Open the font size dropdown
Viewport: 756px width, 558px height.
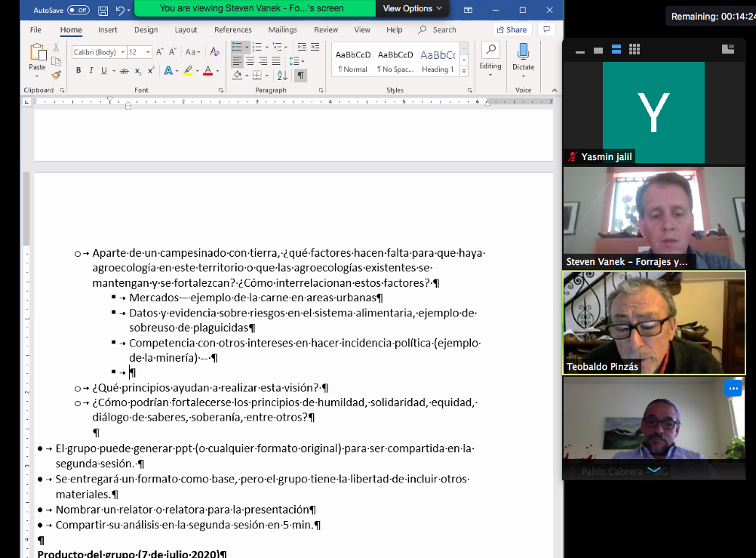click(149, 52)
